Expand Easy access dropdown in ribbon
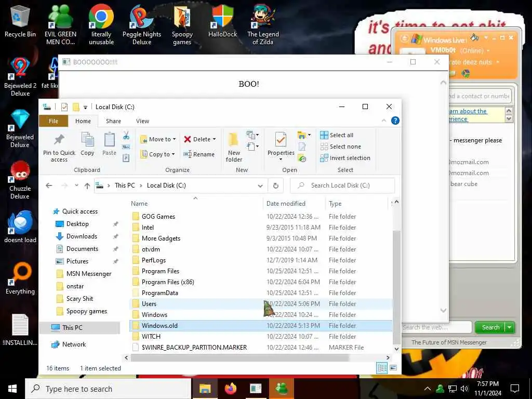 coord(252,147)
